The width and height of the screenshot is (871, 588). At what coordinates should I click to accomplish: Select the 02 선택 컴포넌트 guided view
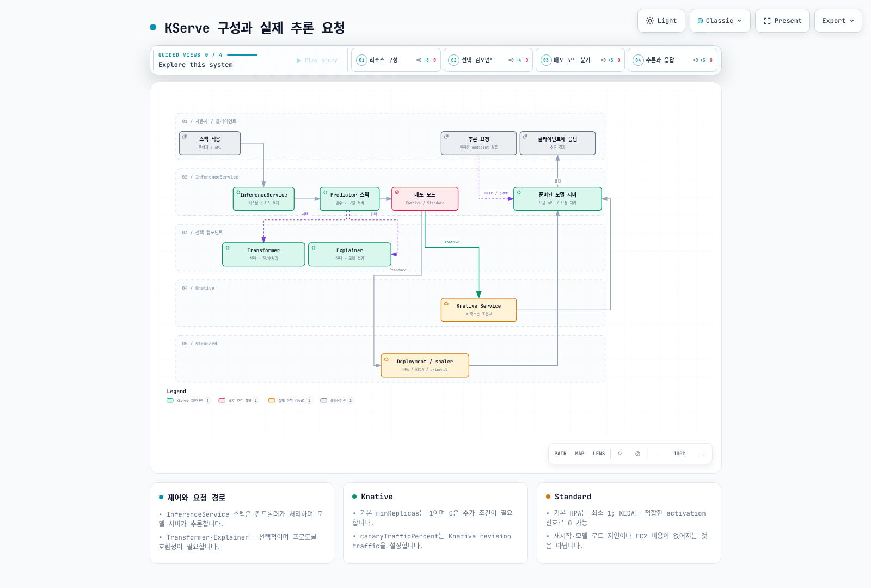pos(488,60)
